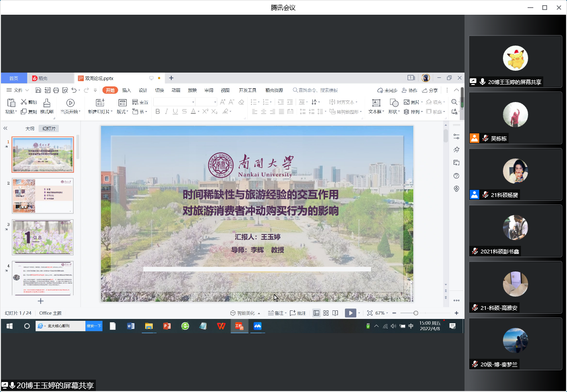Toggle bold formatting
This screenshot has width=567, height=392.
coord(158,112)
